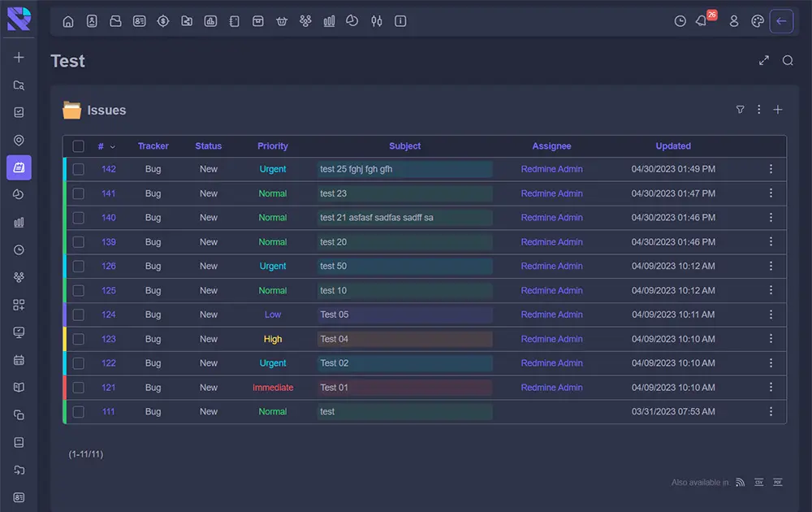Open the sidebar clock icon
Image resolution: width=812 pixels, height=512 pixels.
19,249
